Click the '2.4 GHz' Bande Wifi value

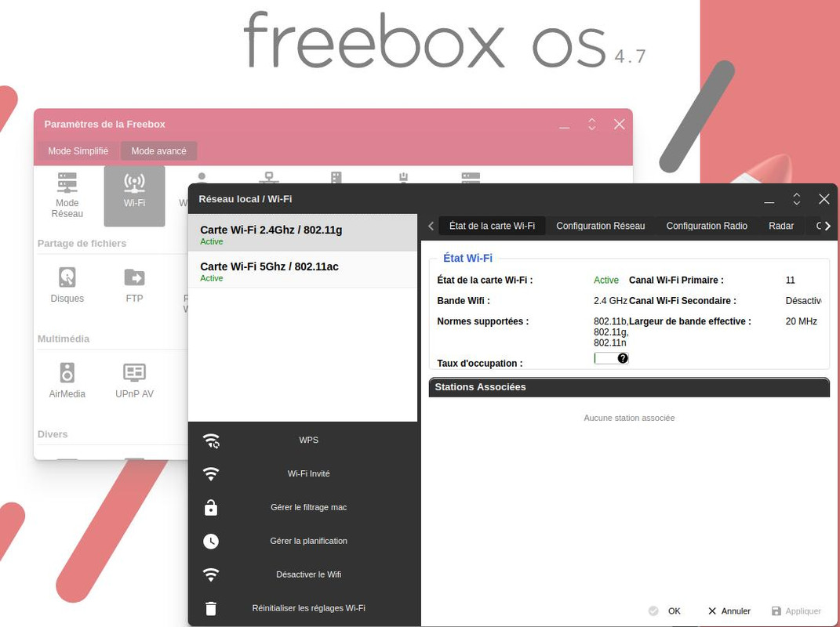[610, 301]
